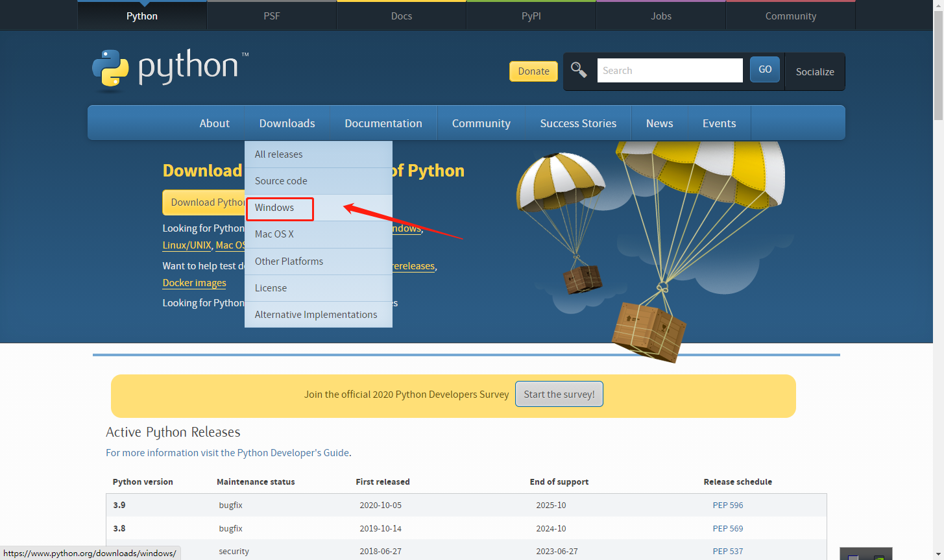Click the 2023-06-27 end of support cell
The image size is (944, 560).
coord(557,551)
